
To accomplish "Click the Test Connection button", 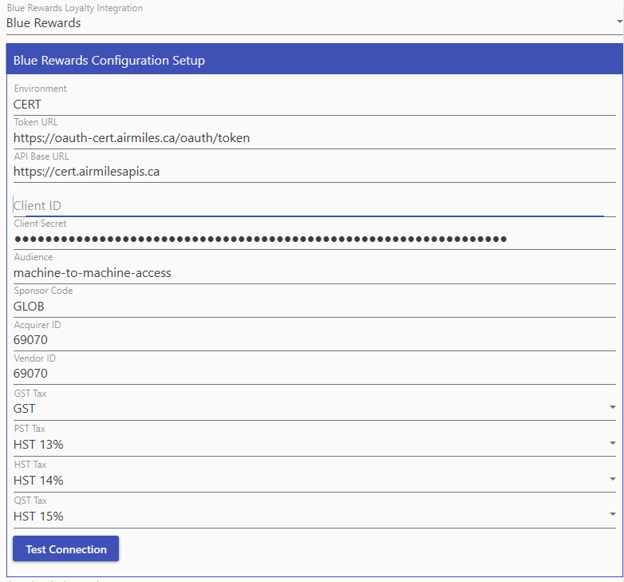I will [66, 549].
